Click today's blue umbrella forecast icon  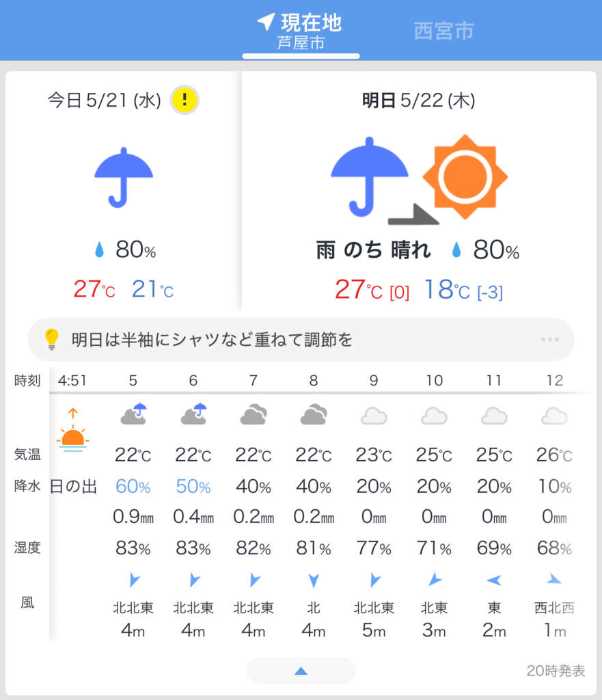[124, 178]
